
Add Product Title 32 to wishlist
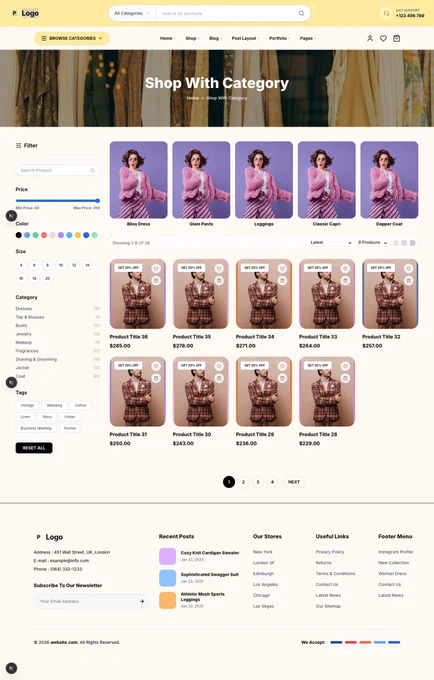point(408,269)
